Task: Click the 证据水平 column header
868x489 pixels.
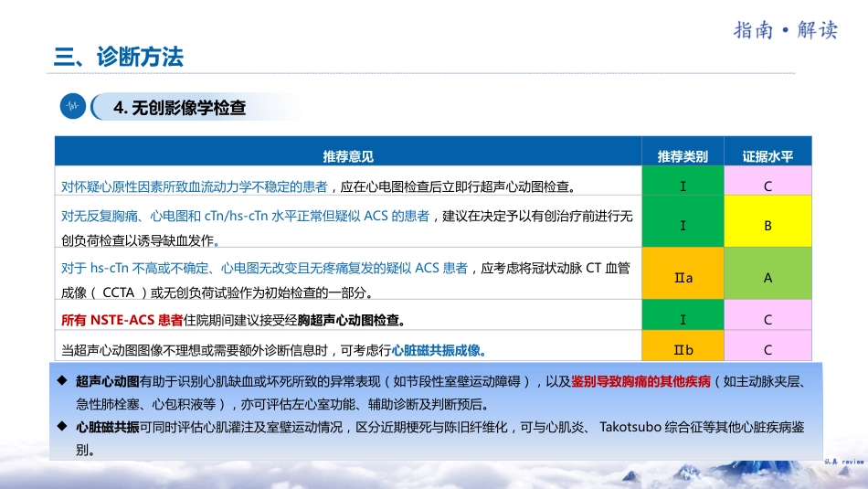Action: (767, 156)
